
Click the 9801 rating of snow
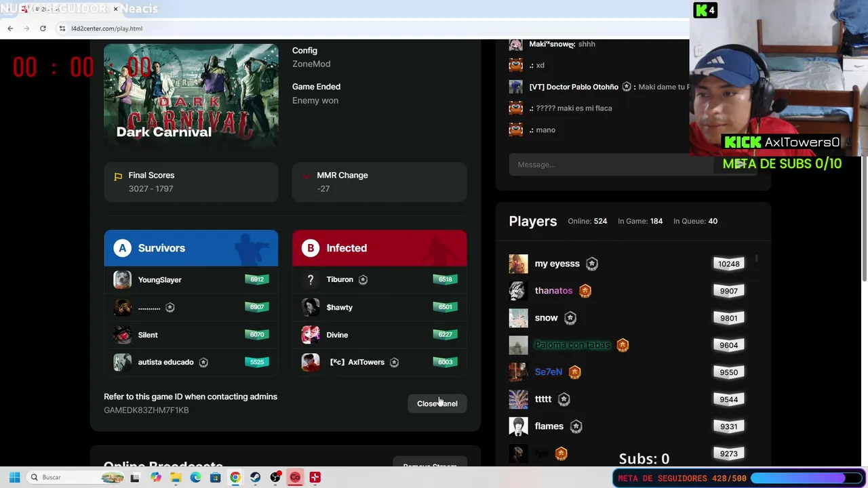pyautogui.click(x=729, y=318)
